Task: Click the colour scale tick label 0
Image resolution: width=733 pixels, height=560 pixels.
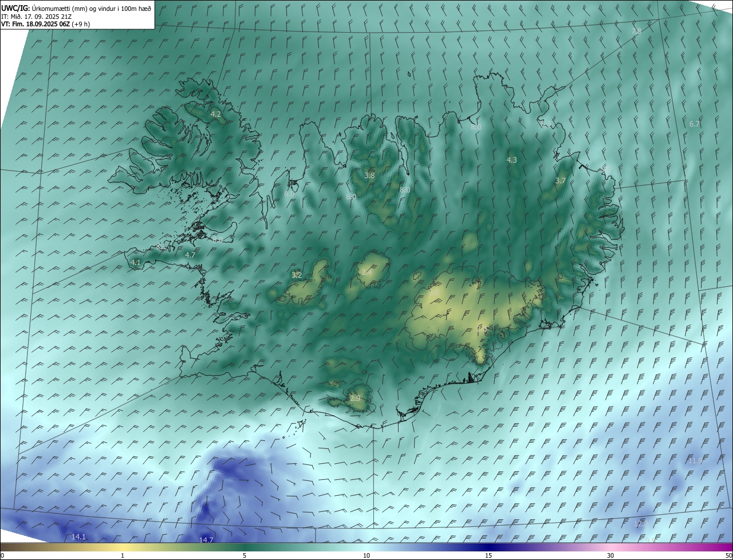Action: point(2,555)
